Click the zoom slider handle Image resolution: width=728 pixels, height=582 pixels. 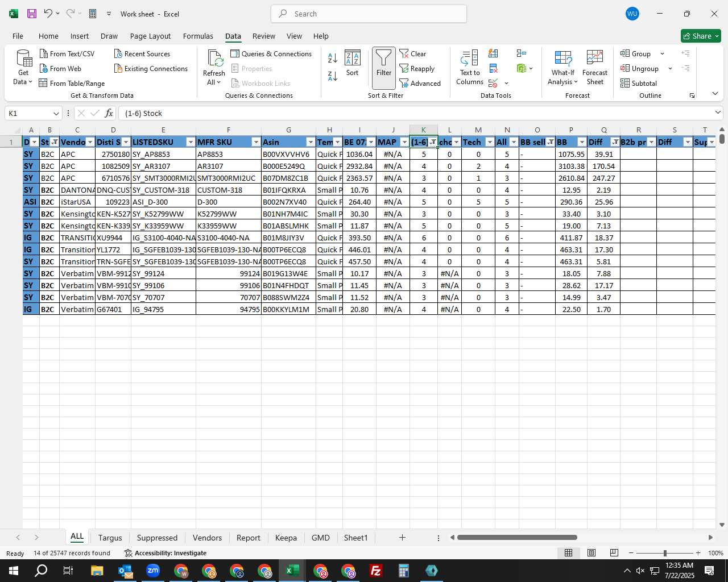[x=665, y=553]
